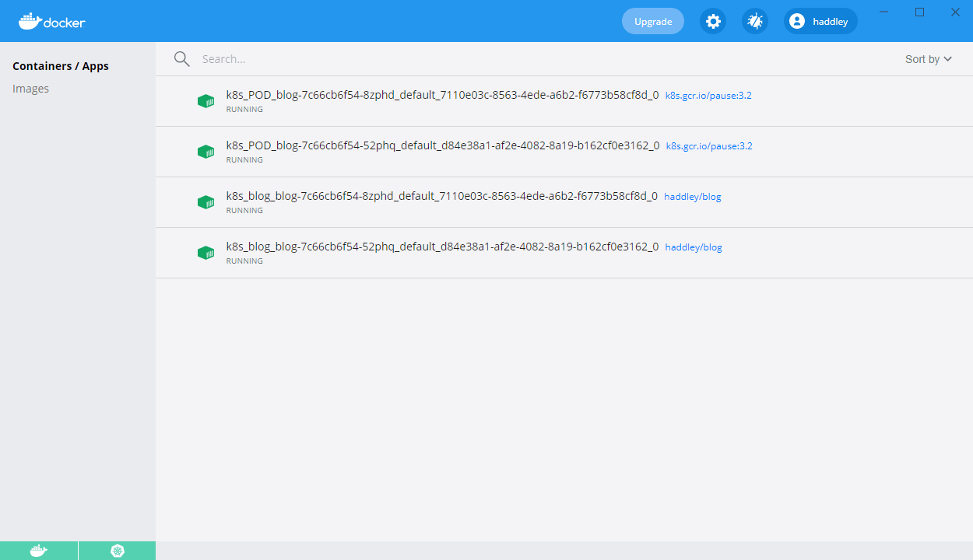Click container icon for k8s_blog_blog 52phq row
Screen dimensions: 973x560
[x=205, y=253]
